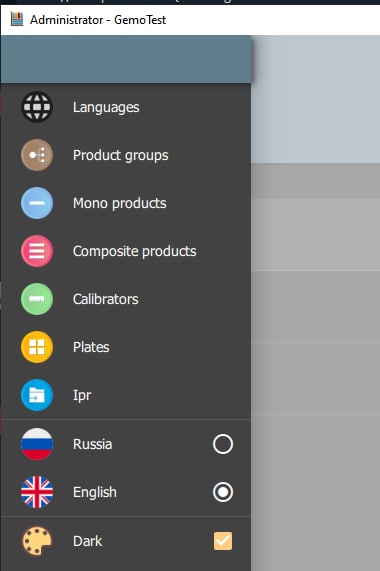Open the Composite products menu entry
The height and width of the screenshot is (571, 380).
pyautogui.click(x=126, y=251)
